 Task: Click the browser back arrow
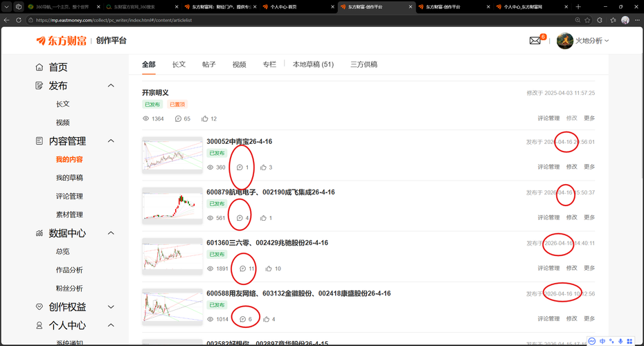tap(6, 19)
